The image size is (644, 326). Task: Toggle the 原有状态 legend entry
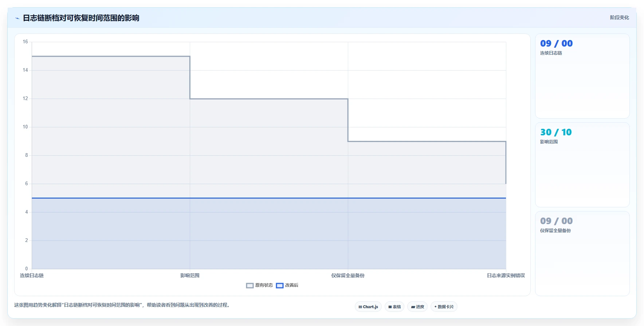tap(259, 285)
